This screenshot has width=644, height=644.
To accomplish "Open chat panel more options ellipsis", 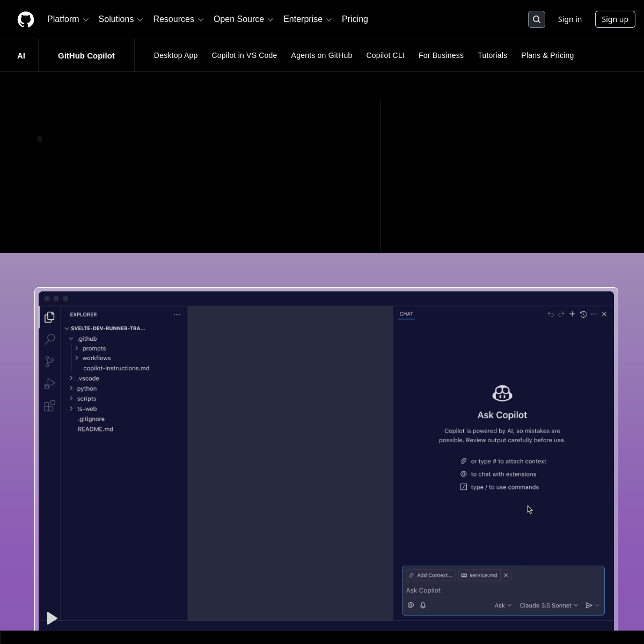I will [594, 314].
